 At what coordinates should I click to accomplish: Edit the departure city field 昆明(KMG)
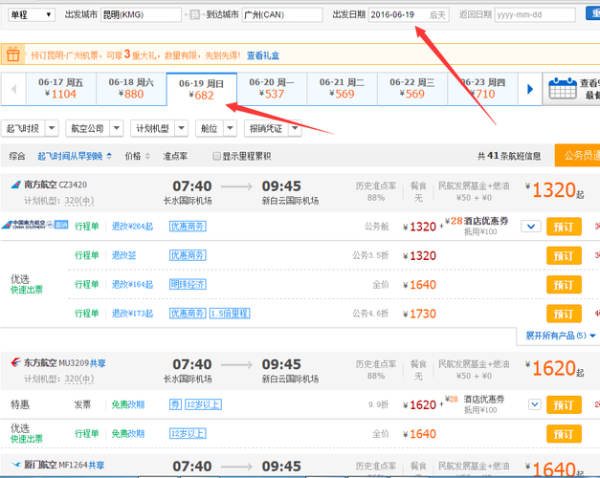[x=141, y=15]
